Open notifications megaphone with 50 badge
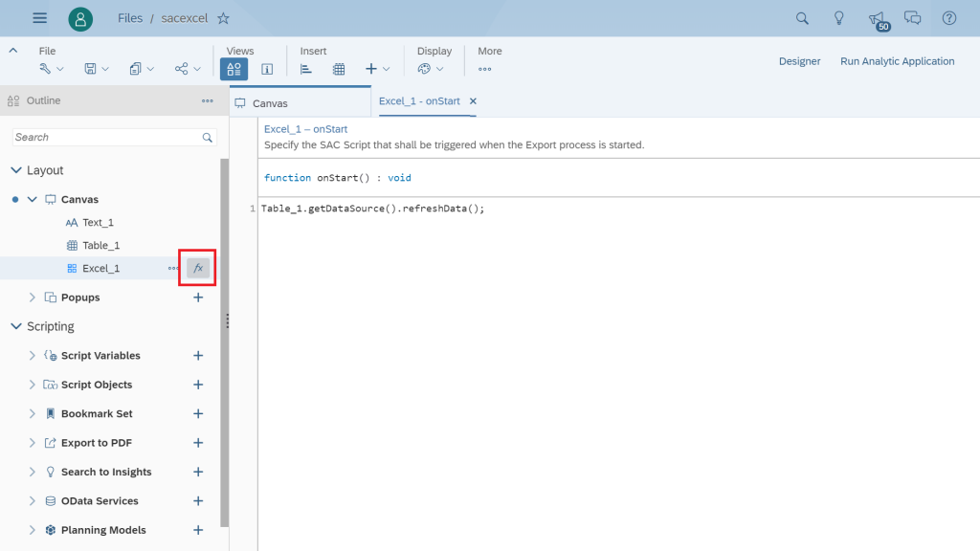The height and width of the screenshot is (551, 980). (x=879, y=19)
